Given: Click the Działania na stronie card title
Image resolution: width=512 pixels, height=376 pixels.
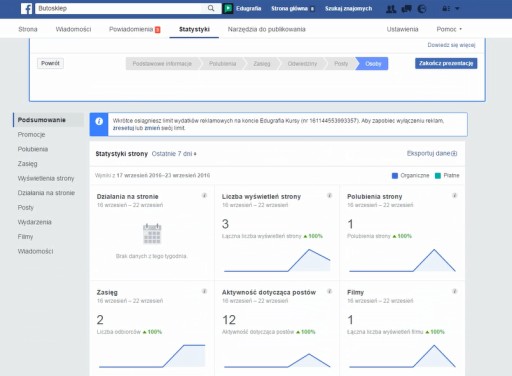Looking at the screenshot, I should pos(127,197).
